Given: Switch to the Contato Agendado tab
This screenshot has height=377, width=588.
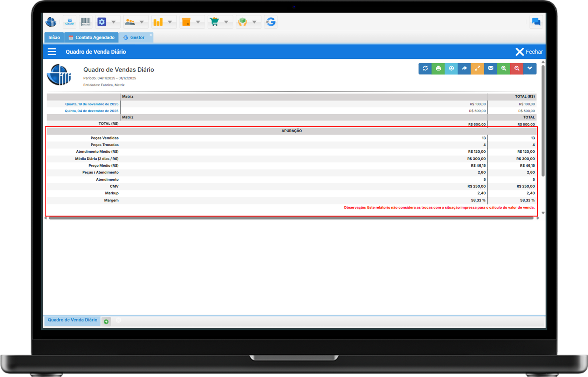Looking at the screenshot, I should tap(92, 37).
